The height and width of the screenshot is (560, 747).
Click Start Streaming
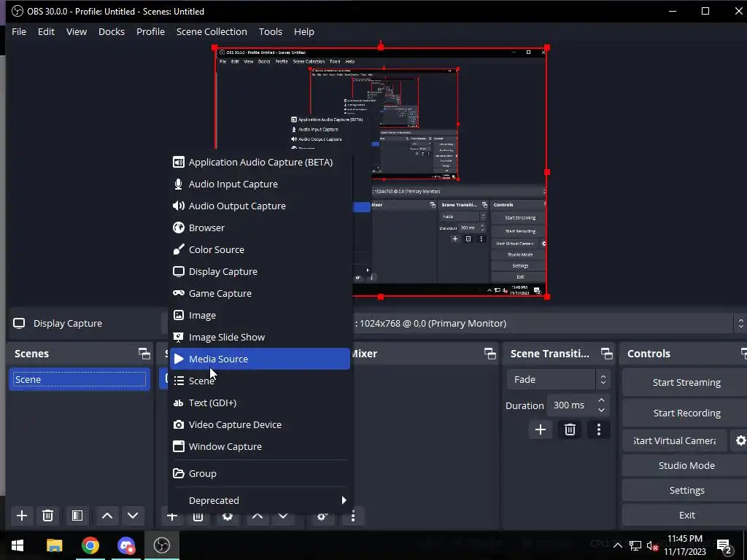click(686, 382)
